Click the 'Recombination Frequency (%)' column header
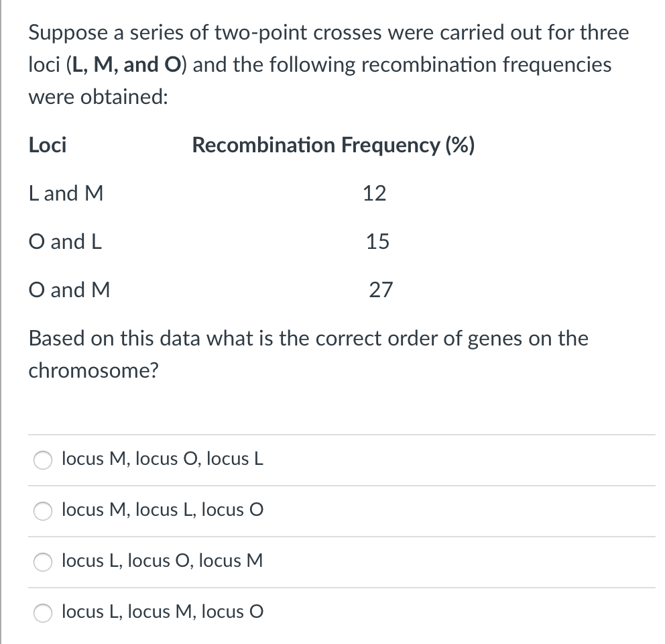This screenshot has width=665, height=644. pyautogui.click(x=334, y=146)
